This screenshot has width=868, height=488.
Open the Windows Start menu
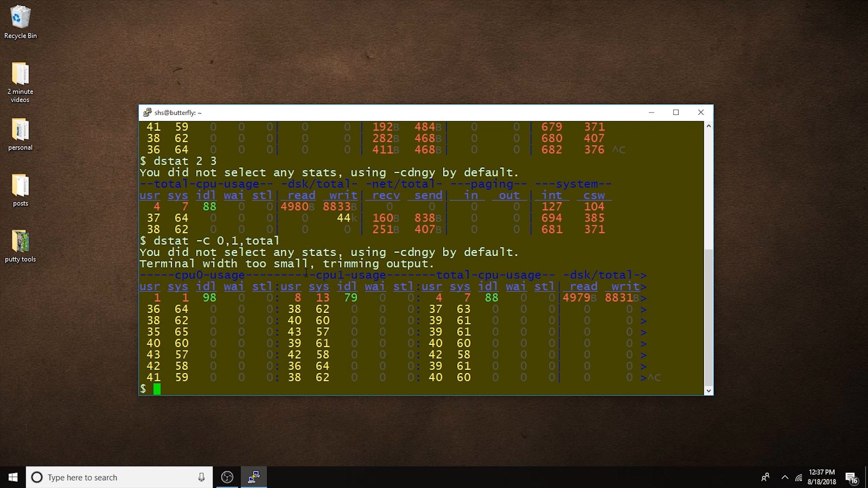(13, 477)
